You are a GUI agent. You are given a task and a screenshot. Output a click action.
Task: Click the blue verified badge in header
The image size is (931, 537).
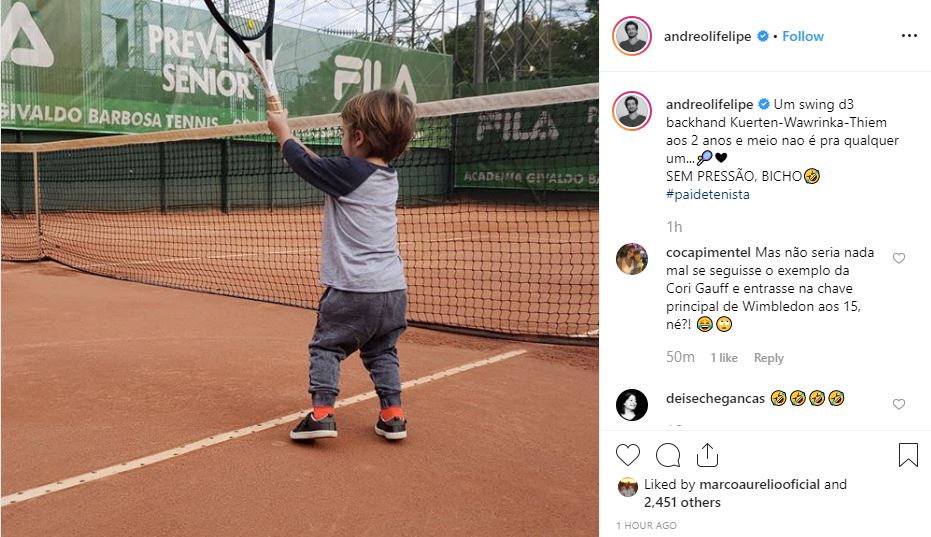coord(763,36)
